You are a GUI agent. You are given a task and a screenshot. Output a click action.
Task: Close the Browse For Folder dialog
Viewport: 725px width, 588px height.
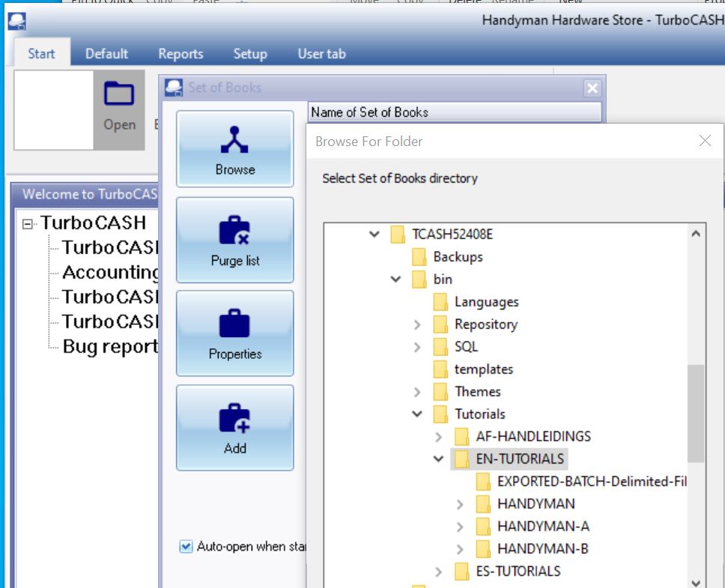pos(704,141)
